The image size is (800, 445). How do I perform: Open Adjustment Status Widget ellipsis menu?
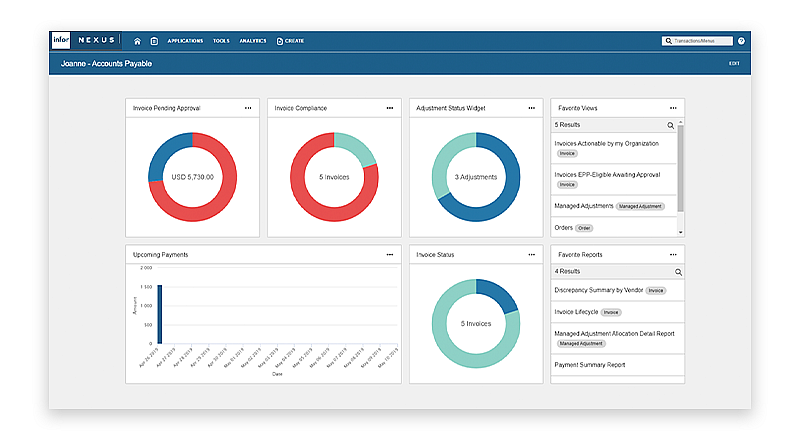pyautogui.click(x=532, y=108)
